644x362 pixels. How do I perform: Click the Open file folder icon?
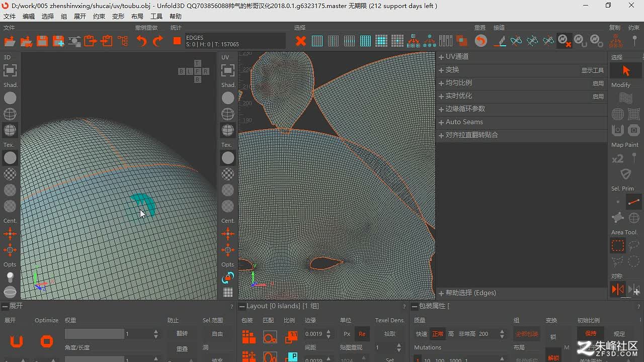click(x=10, y=41)
